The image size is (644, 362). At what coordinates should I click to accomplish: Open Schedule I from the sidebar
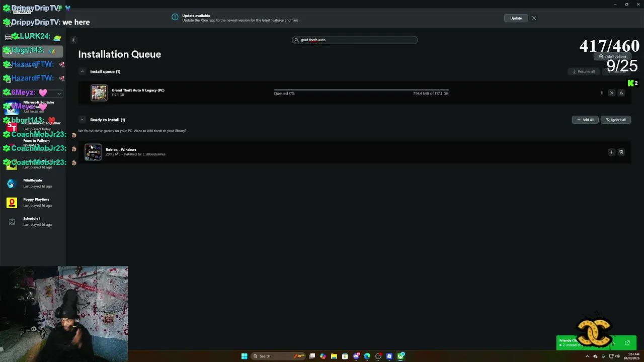point(33,222)
